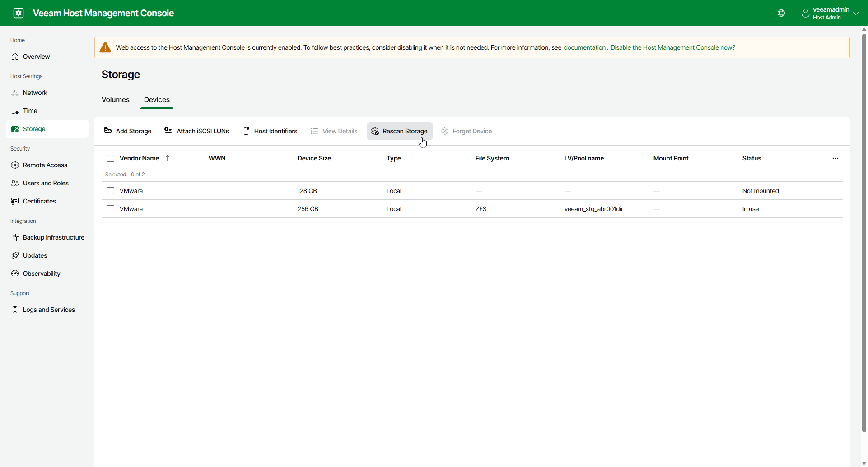Click the Veeam logo icon in header
Image resolution: width=868 pixels, height=467 pixels.
(19, 13)
